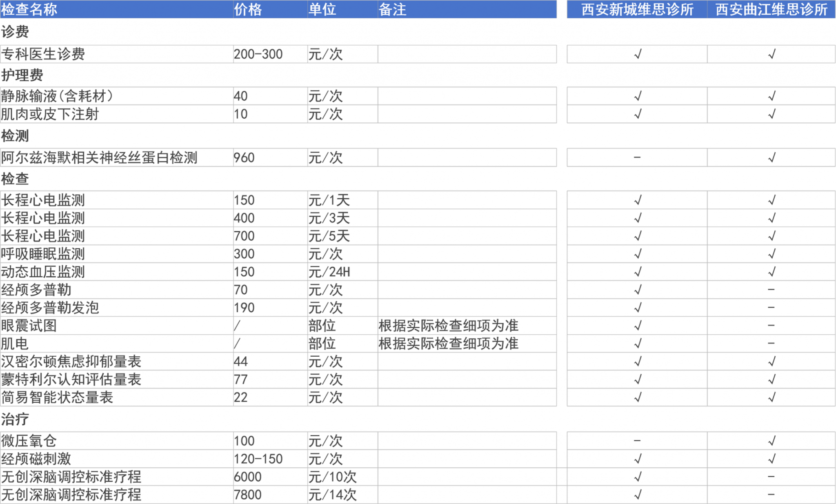Select 汉密尔顿焦虑抑郁量表 cell
Screen dimensions: 836x504
(117, 362)
